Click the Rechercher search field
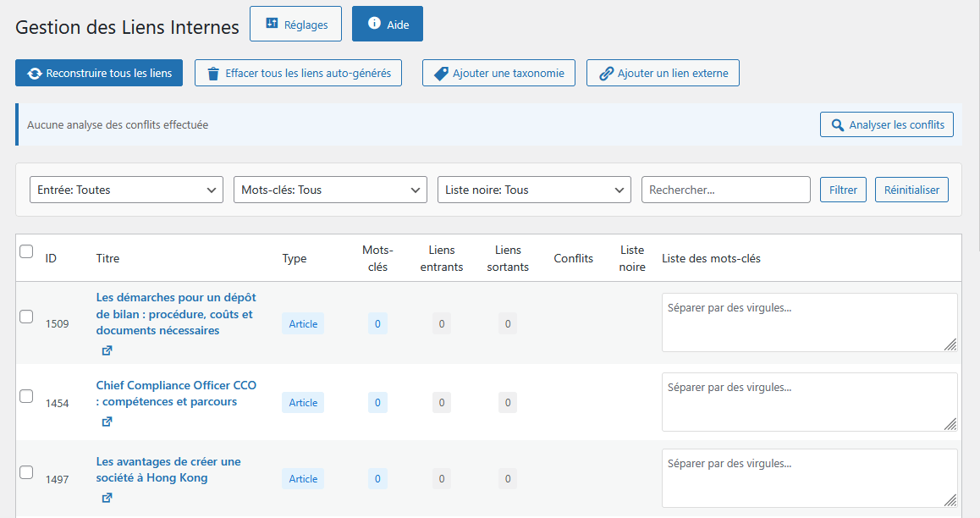The image size is (980, 518). click(725, 190)
